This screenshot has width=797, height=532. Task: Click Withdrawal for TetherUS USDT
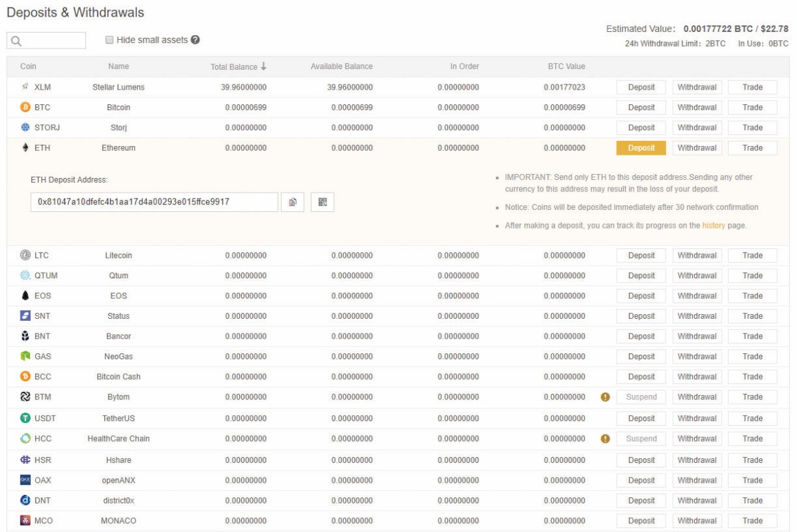697,418
